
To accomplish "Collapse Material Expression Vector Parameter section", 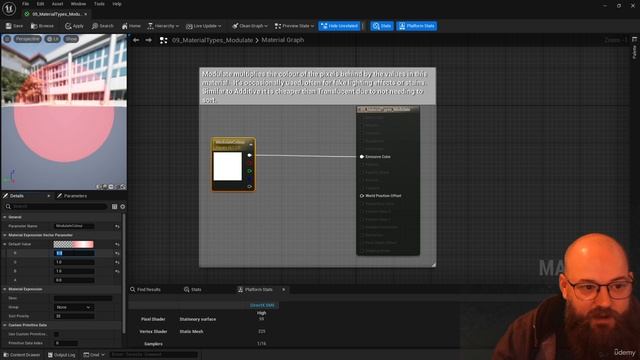I will point(5,235).
